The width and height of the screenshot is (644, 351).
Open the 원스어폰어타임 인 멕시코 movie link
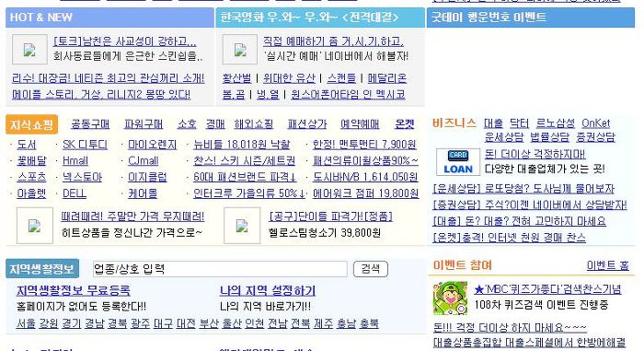pos(348,94)
